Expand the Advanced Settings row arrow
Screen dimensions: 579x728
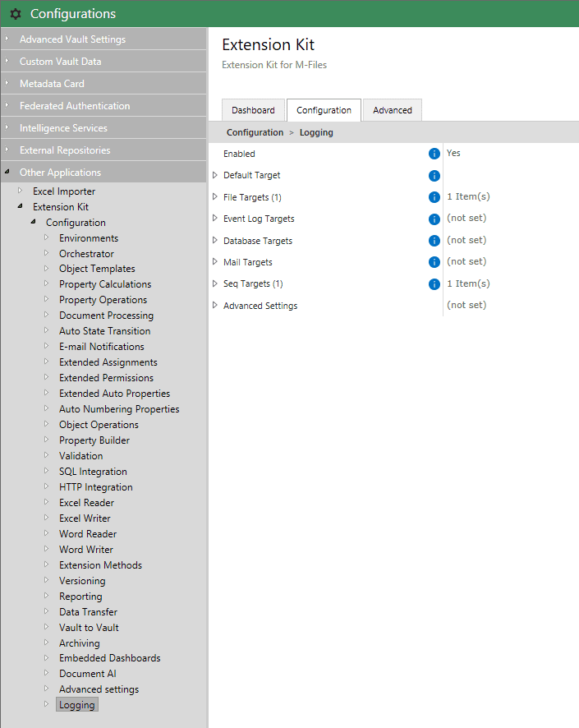(x=215, y=306)
